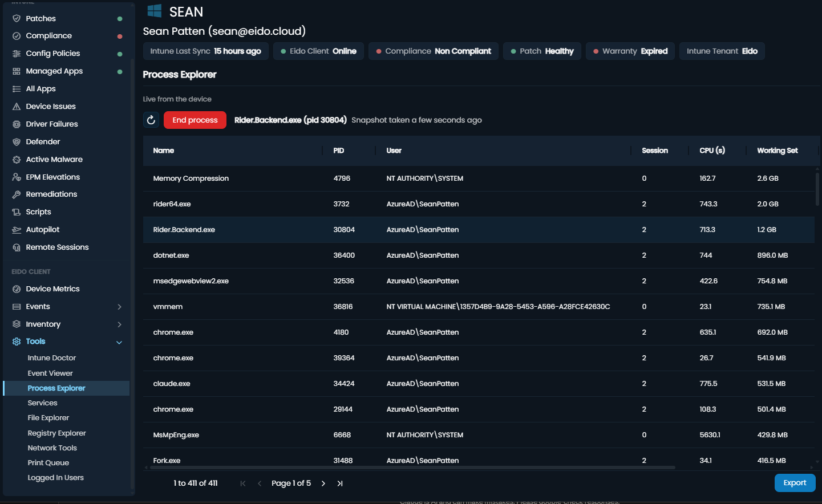Open Event Viewer tool
Image resolution: width=822 pixels, height=504 pixels.
(x=50, y=373)
